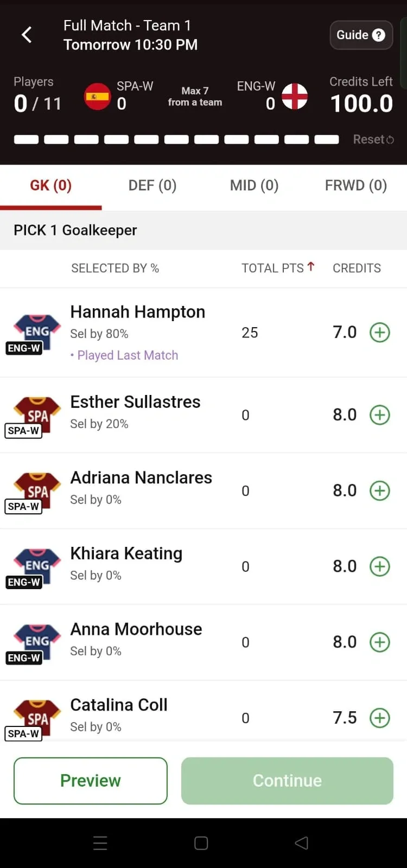Add Catalina Coll with plus icon
The width and height of the screenshot is (407, 868).
(379, 718)
